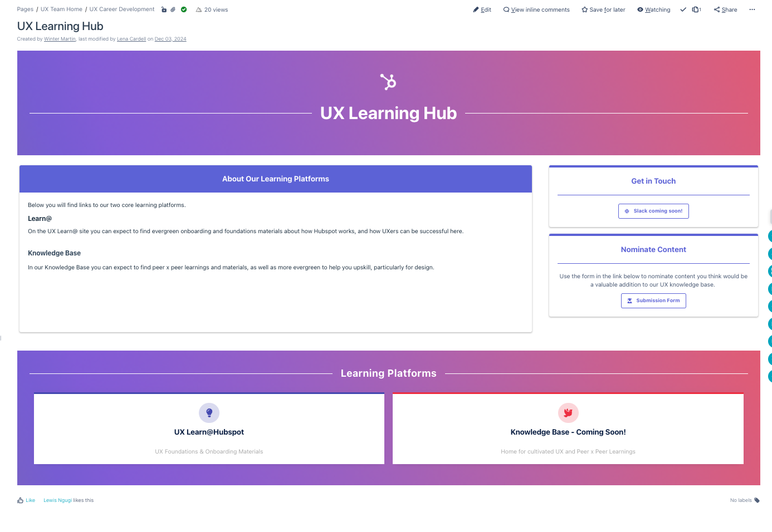
Task: Click the thumbs-up Like icon
Action: (20, 500)
